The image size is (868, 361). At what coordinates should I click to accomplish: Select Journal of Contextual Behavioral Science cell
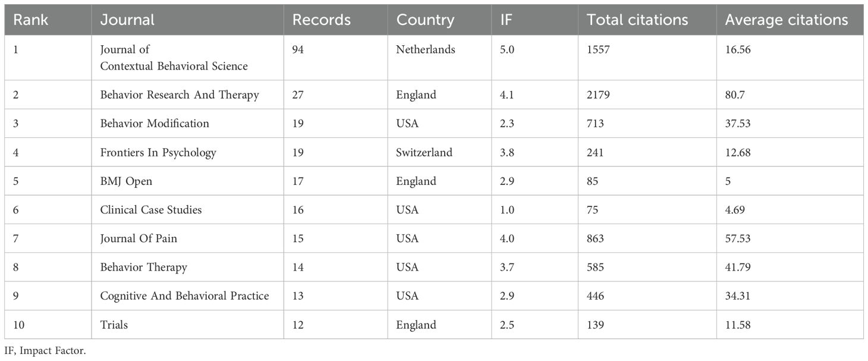coord(174,58)
